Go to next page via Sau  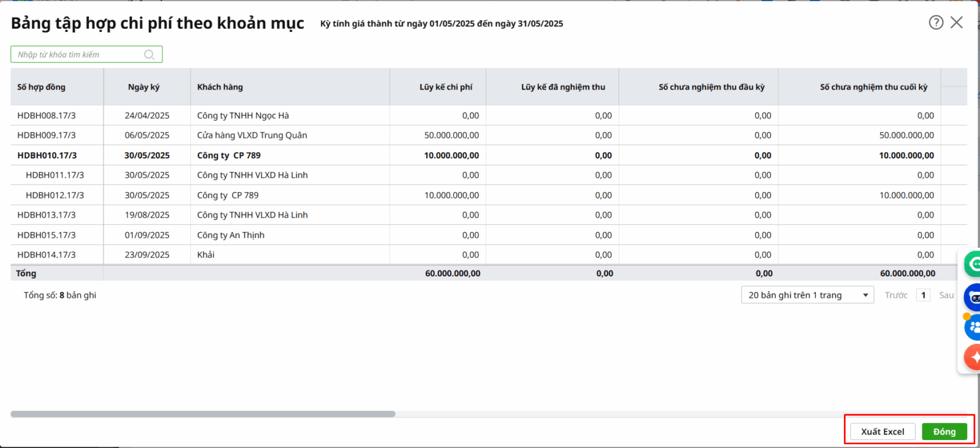[x=946, y=295]
